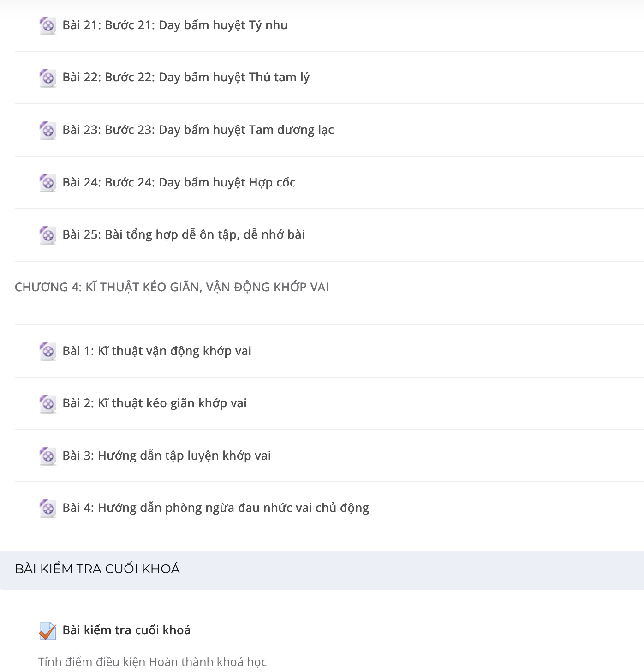Click video icon for Bài 22 Thủ tam lý

point(48,78)
